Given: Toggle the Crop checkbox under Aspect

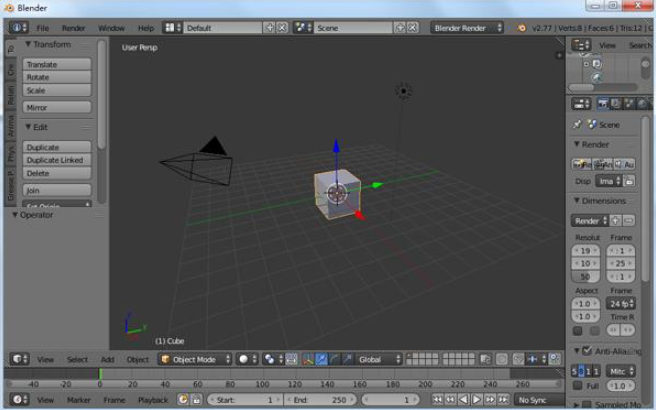Looking at the screenshot, I should pos(594,331).
